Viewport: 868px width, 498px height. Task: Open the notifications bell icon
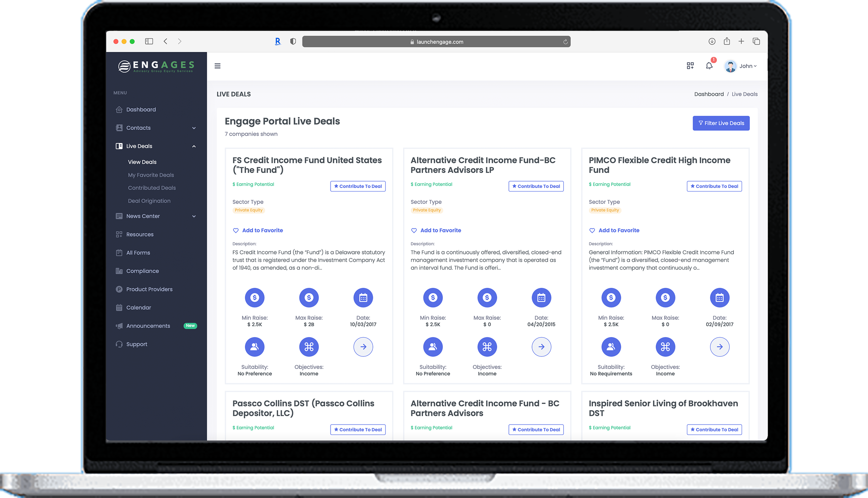tap(709, 66)
